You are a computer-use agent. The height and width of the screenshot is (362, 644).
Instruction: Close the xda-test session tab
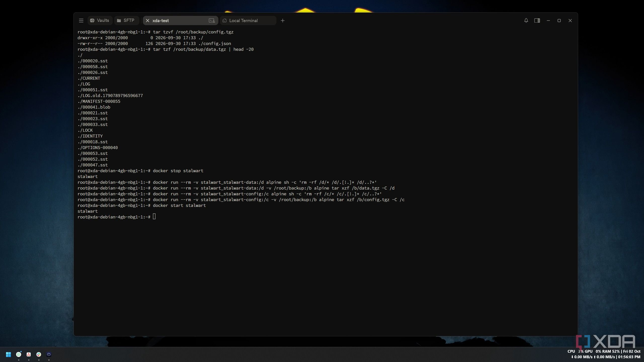tap(148, 21)
